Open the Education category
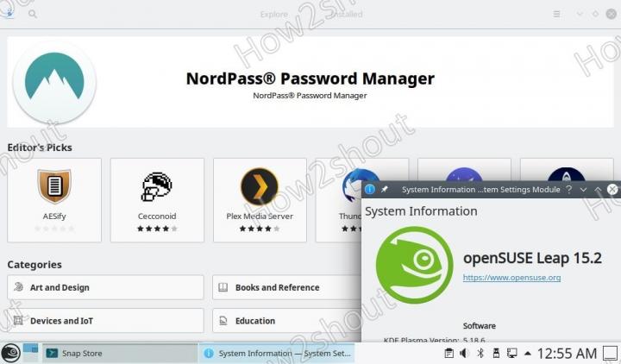 [x=286, y=321]
